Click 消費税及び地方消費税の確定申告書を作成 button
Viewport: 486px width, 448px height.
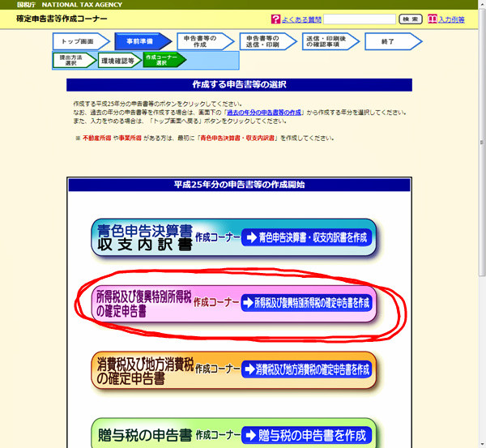point(306,369)
